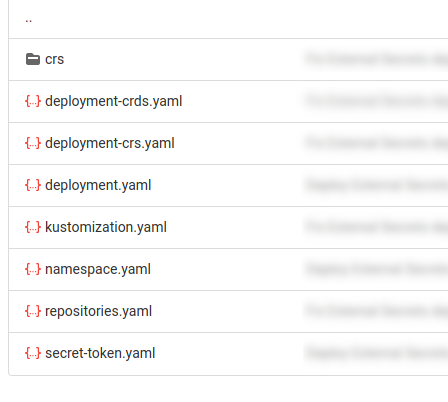Viewport: 448px width, 402px height.
Task: Click the kustomization.yaml file icon
Action: click(x=33, y=227)
